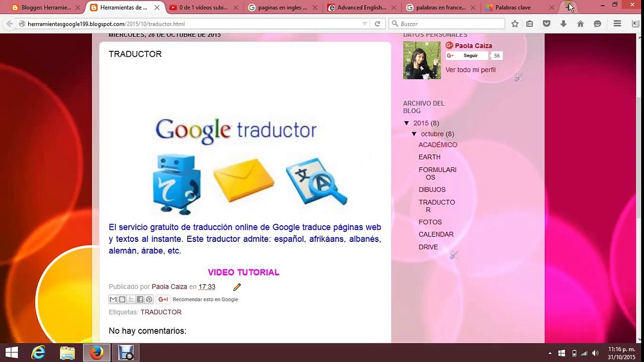Go back with the browser back arrow
This screenshot has width=644, height=362.
10,24
